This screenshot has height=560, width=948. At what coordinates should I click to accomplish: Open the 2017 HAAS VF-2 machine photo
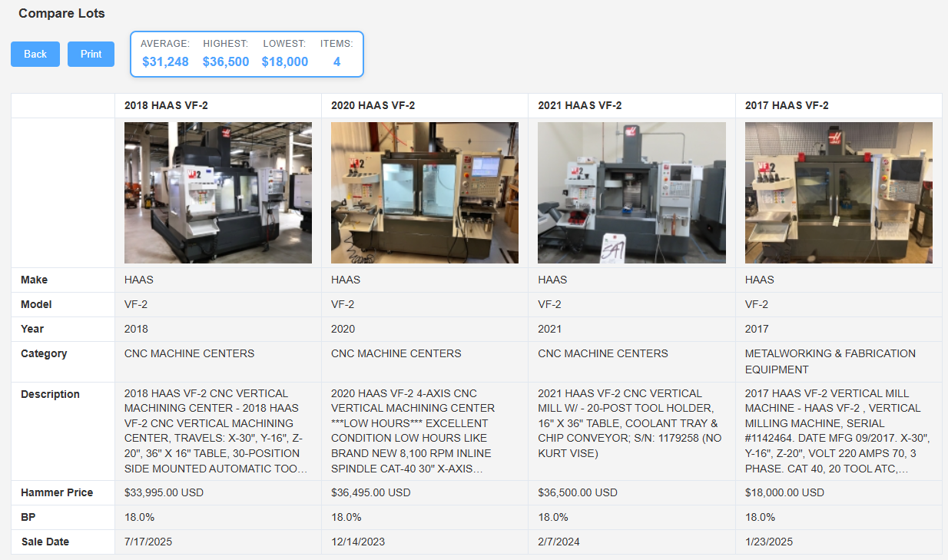click(x=839, y=193)
